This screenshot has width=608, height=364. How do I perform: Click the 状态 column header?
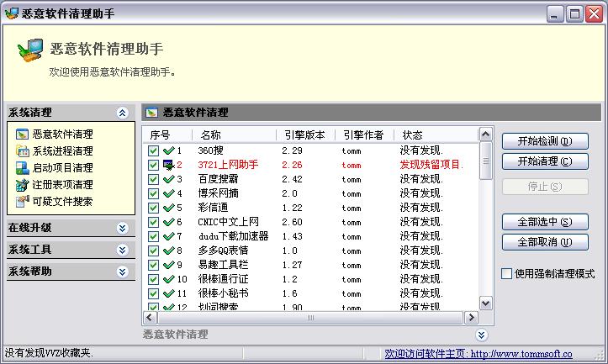click(x=436, y=135)
